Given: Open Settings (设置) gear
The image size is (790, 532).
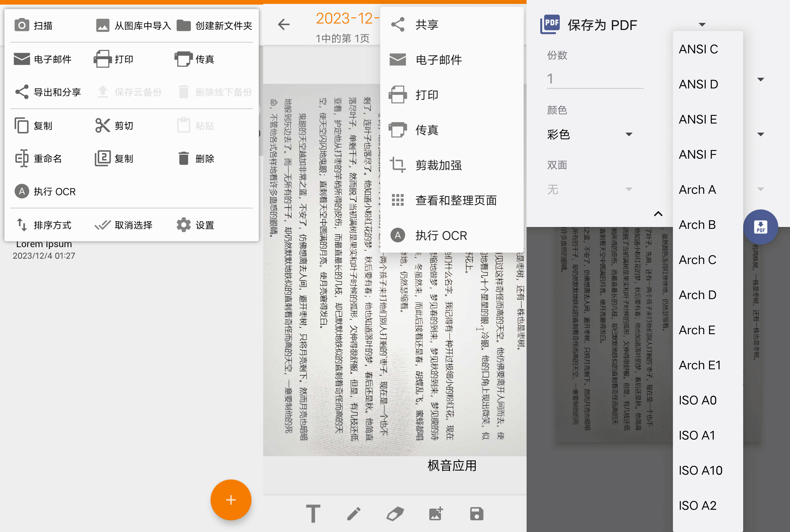Looking at the screenshot, I should coord(184,225).
